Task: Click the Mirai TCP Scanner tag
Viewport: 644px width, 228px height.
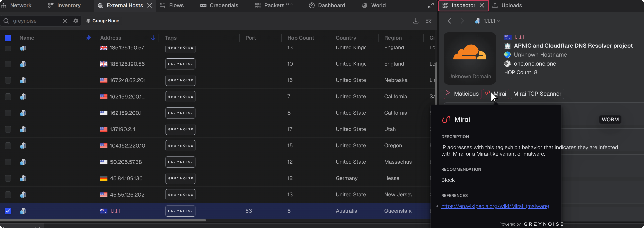Action: click(x=537, y=94)
